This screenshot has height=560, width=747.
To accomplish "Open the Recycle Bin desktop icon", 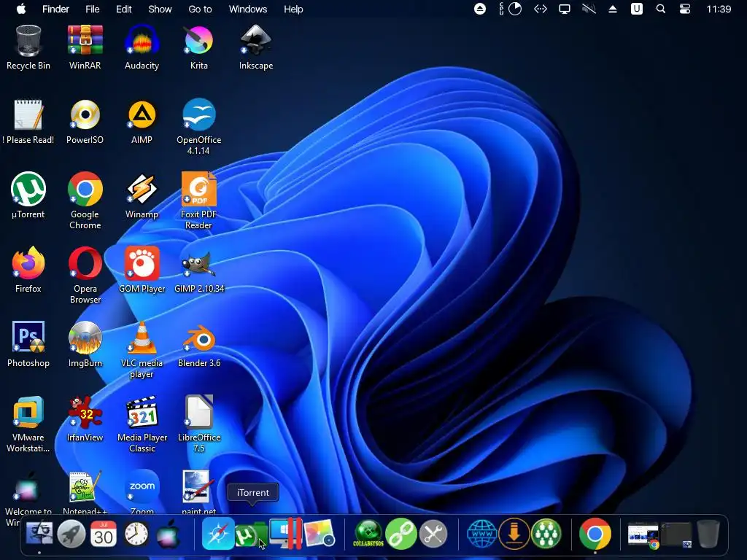I will [x=28, y=47].
